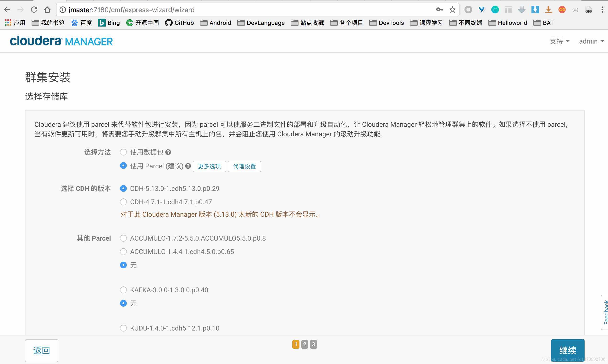The image size is (608, 364).
Task: Select 无 under the KAFKA option
Action: [123, 303]
